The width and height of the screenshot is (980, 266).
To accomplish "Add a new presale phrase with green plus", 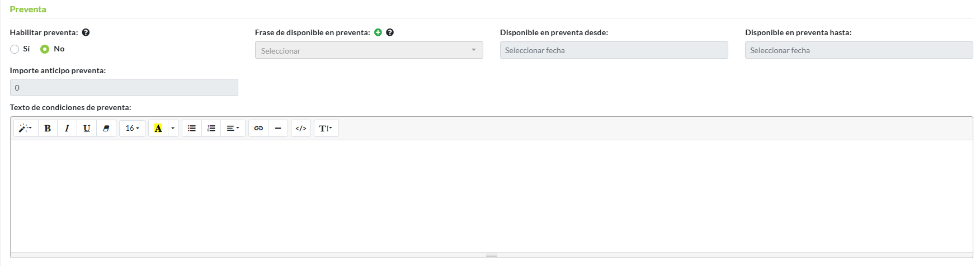I will click(378, 32).
